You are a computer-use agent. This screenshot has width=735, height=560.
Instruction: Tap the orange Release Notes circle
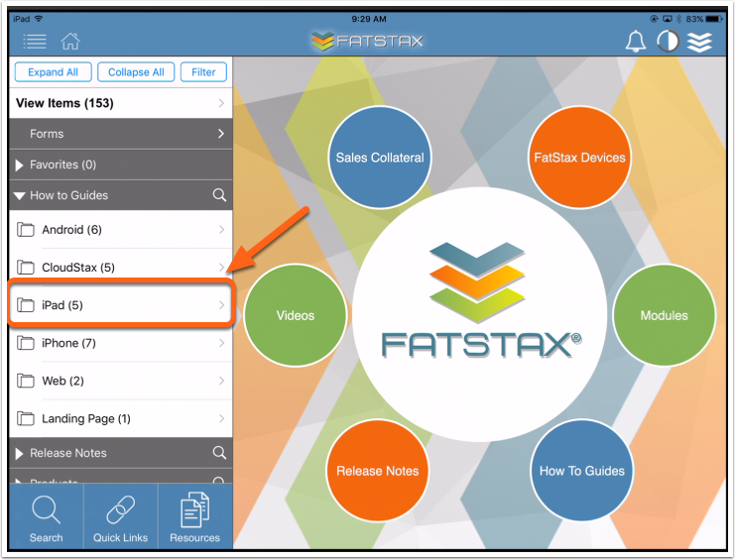(x=377, y=471)
